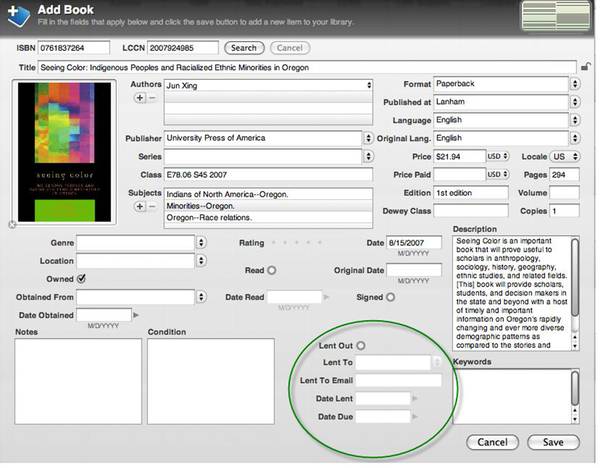
Task: Mark the book as Signed
Action: click(390, 297)
